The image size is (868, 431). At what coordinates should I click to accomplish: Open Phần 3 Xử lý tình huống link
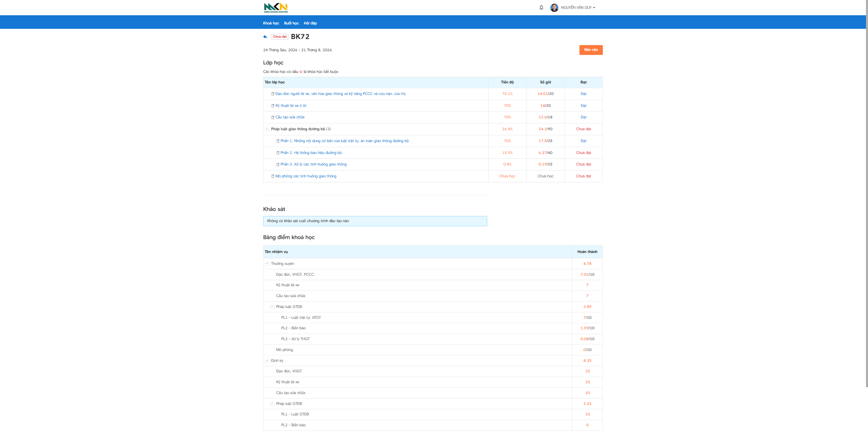(x=313, y=164)
